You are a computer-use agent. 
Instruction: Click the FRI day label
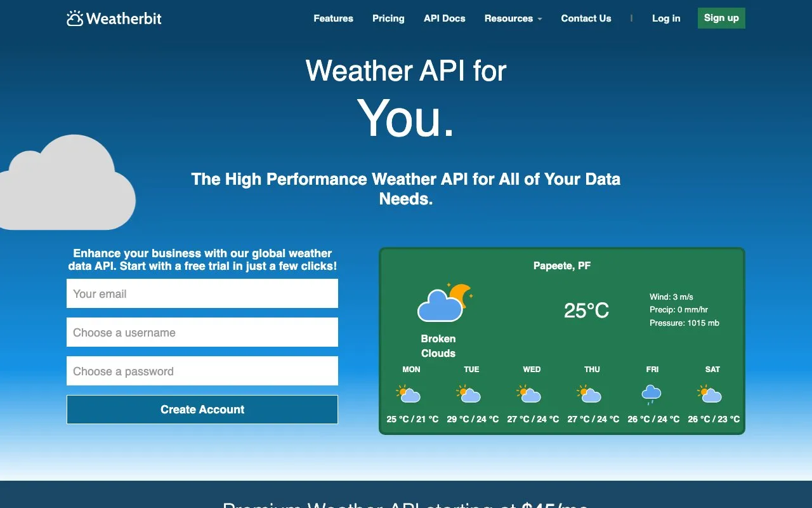pyautogui.click(x=652, y=370)
